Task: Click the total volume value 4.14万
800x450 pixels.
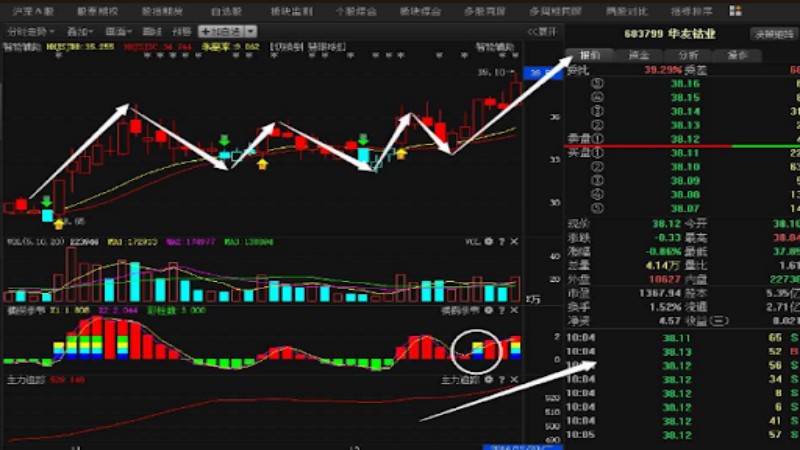Action: pos(663,265)
